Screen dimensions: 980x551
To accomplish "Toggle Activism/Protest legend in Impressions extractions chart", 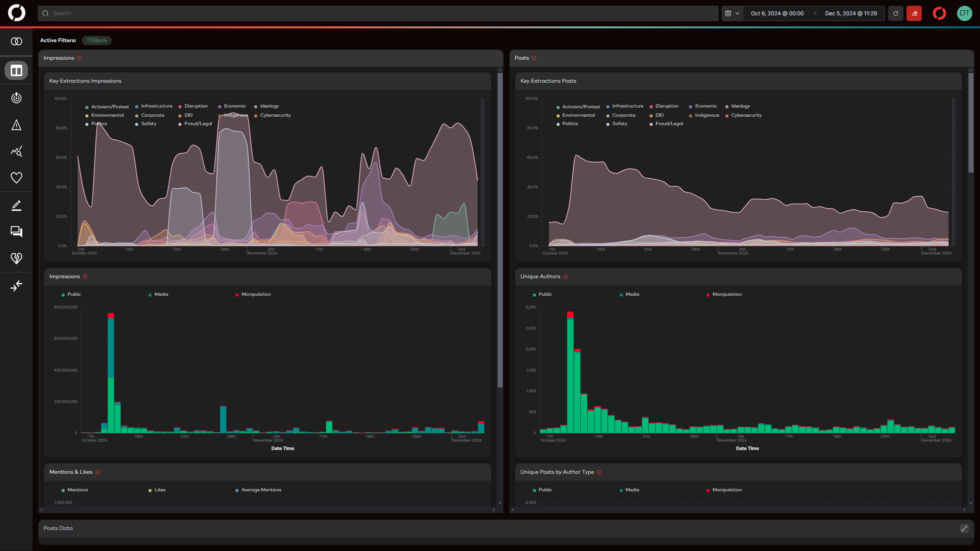I will 107,107.
